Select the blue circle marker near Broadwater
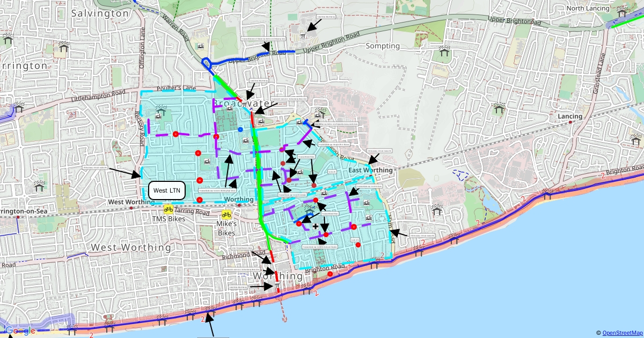644x338 pixels. point(240,129)
